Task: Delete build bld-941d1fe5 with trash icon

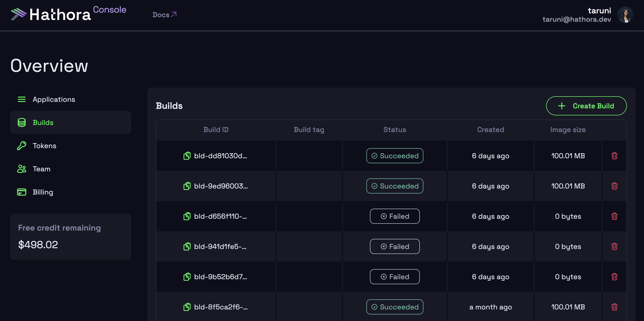Action: [x=614, y=246]
